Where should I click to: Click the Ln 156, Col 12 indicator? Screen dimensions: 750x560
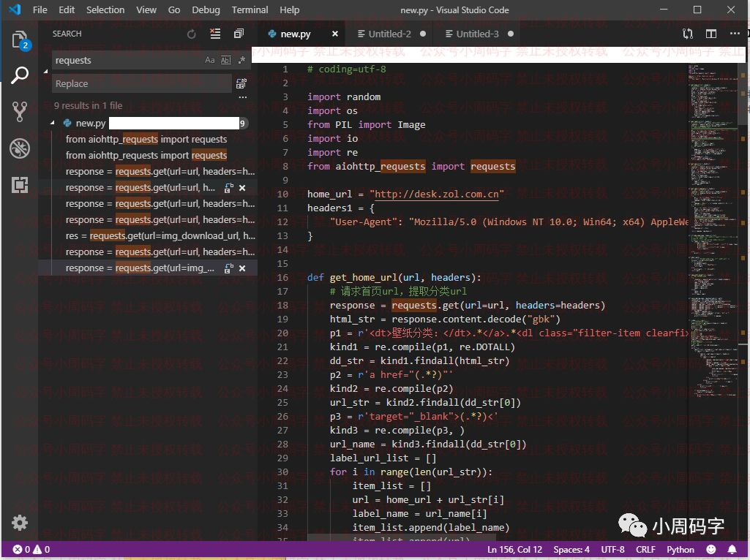pyautogui.click(x=514, y=549)
